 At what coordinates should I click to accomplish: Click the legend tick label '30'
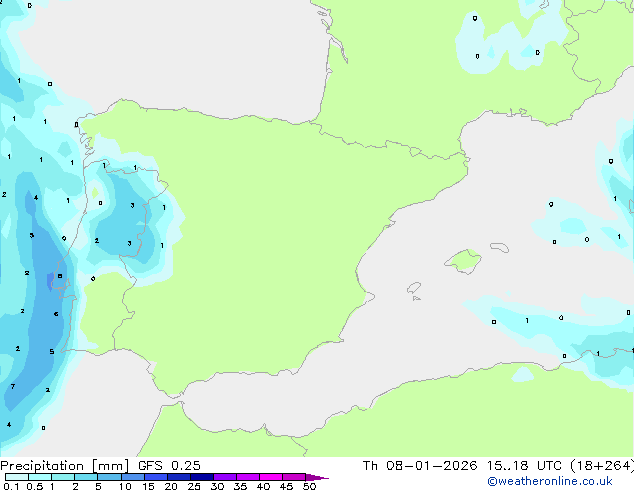click(217, 486)
